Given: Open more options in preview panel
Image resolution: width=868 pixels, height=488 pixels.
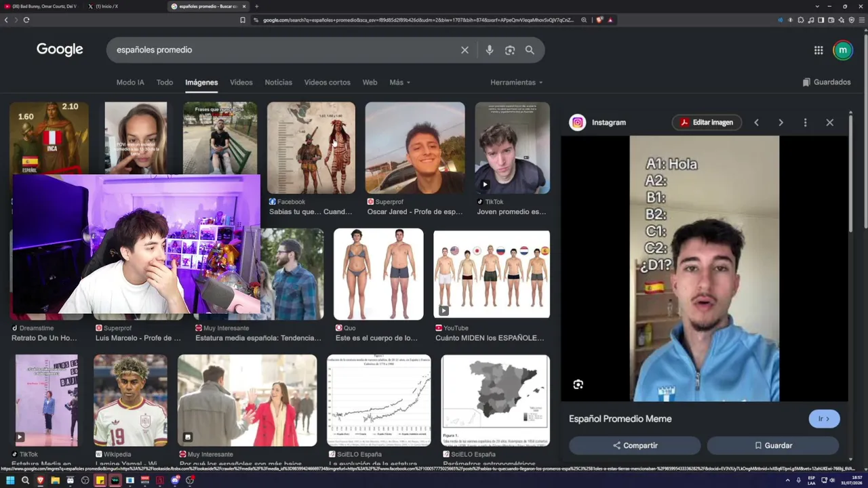Looking at the screenshot, I should click(x=805, y=123).
